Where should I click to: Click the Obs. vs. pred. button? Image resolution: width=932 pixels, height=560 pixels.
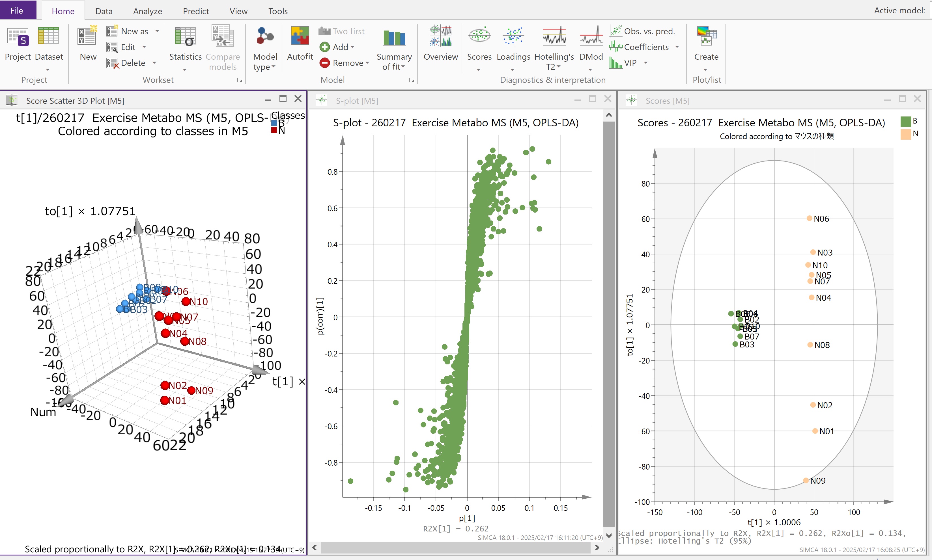642,31
